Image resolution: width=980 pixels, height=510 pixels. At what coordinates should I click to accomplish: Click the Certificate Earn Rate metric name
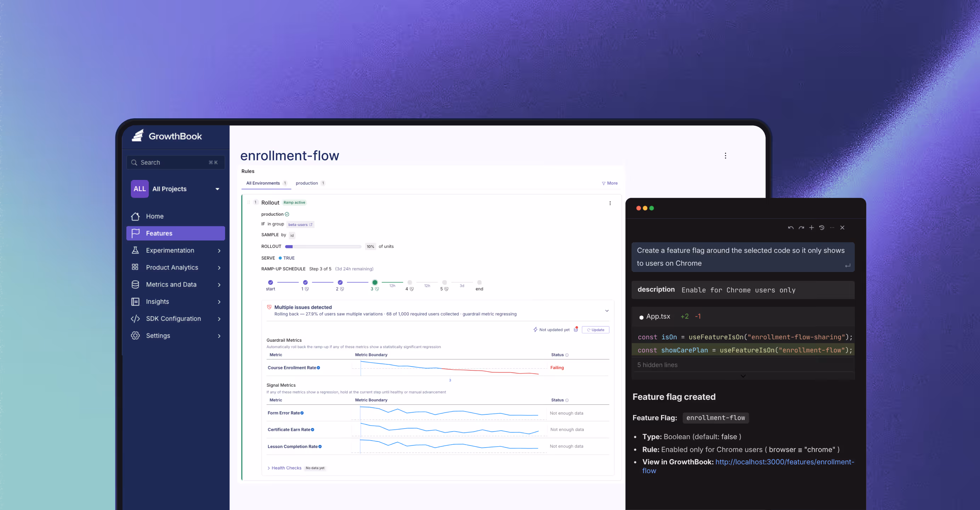289,429
